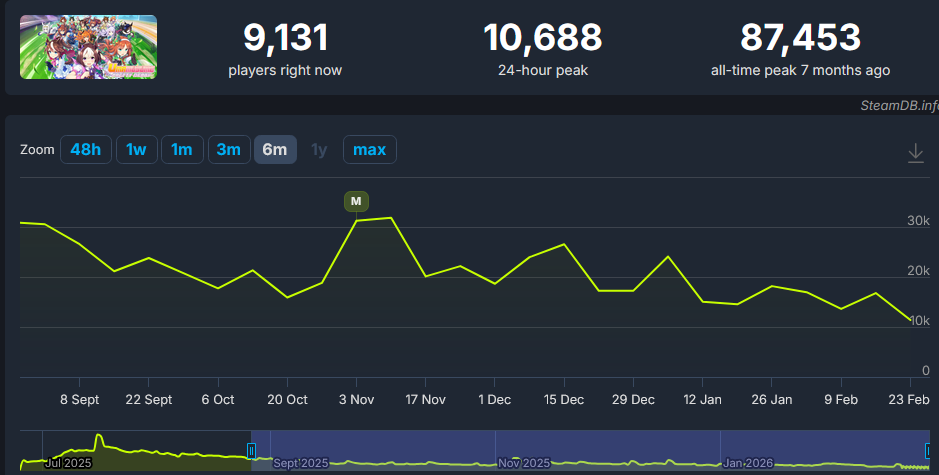939x475 pixels.
Task: Click the 6 Oct axis label
Action: (218, 400)
